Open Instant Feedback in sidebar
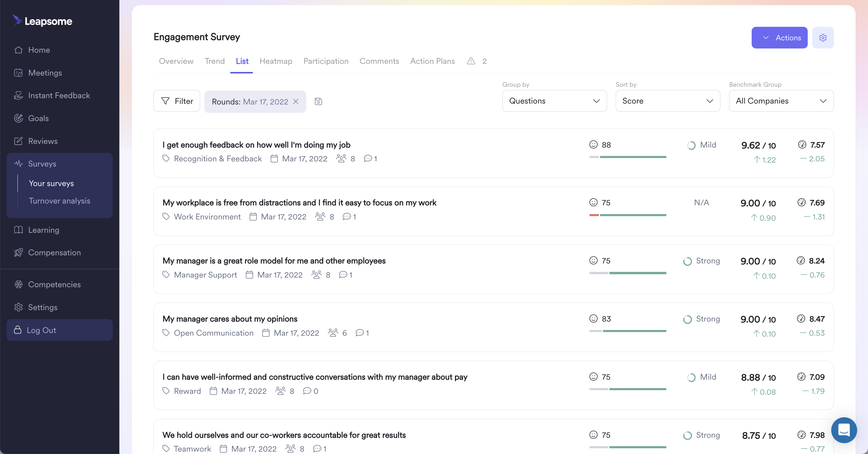Screen dimensions: 868x454 (60, 95)
